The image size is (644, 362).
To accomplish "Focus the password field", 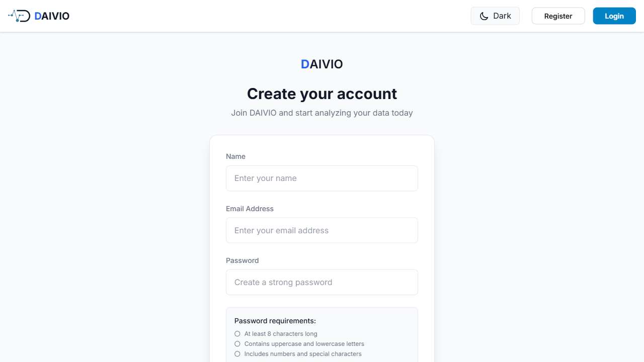I will [322, 283].
